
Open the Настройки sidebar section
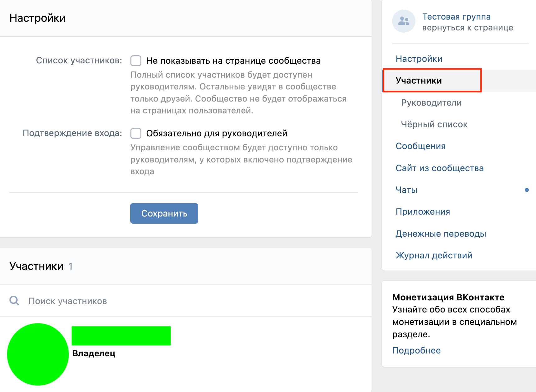click(x=419, y=59)
